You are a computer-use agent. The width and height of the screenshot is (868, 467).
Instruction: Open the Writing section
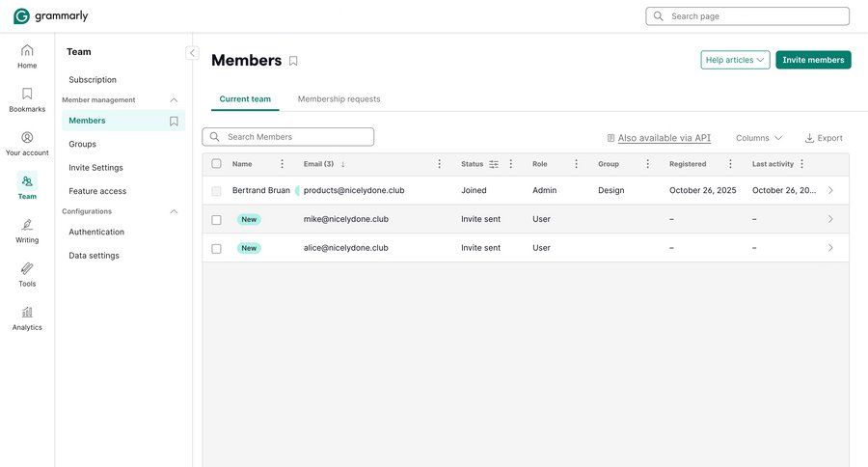27,231
